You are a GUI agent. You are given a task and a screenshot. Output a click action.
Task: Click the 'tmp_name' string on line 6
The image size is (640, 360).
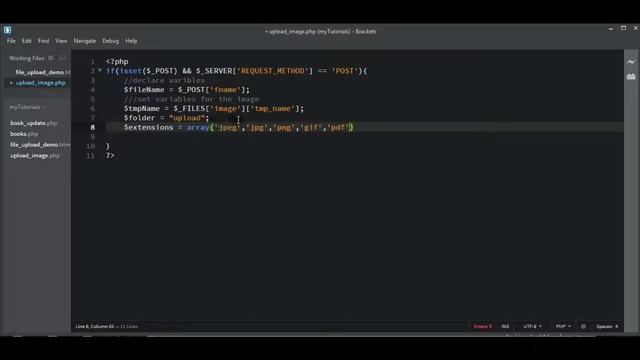click(x=273, y=109)
